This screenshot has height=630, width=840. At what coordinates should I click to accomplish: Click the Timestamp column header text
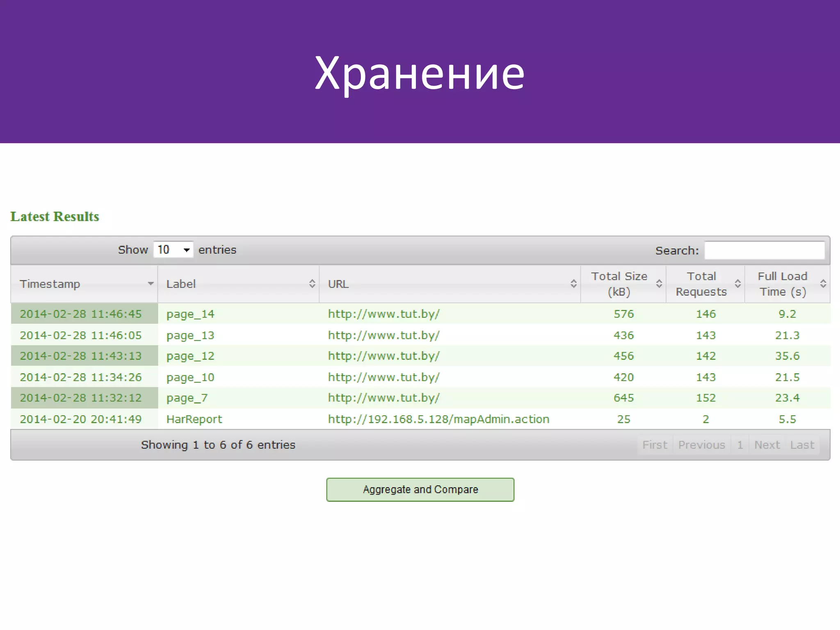point(50,284)
